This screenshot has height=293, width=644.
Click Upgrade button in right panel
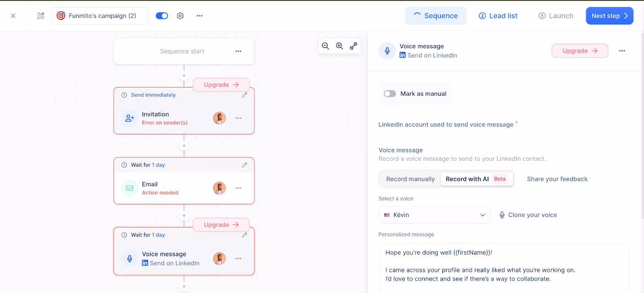[580, 51]
